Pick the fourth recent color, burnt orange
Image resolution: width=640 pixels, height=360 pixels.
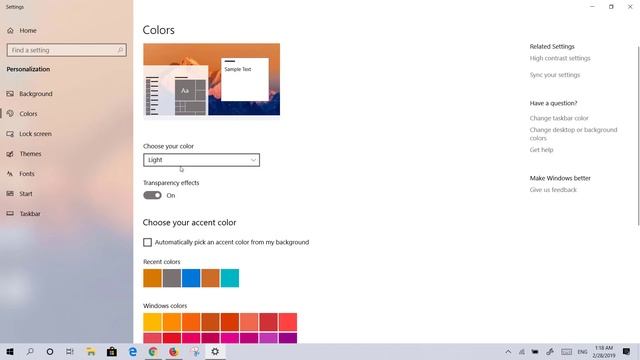tap(211, 278)
